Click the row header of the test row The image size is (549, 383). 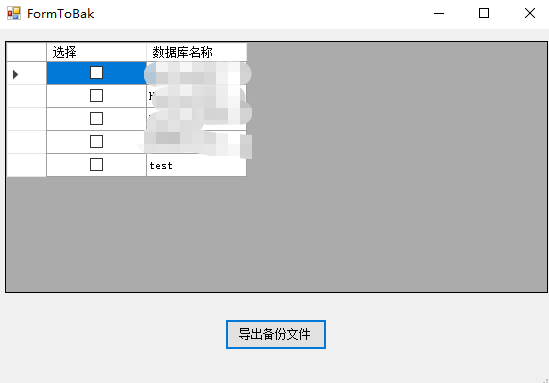click(27, 165)
